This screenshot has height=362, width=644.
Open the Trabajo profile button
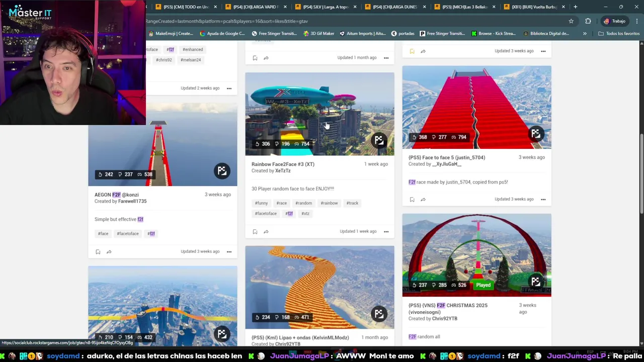pos(614,21)
